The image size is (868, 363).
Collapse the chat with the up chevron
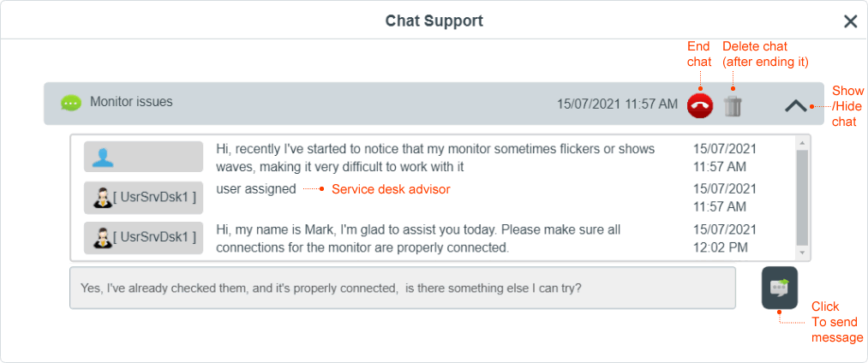pos(796,105)
